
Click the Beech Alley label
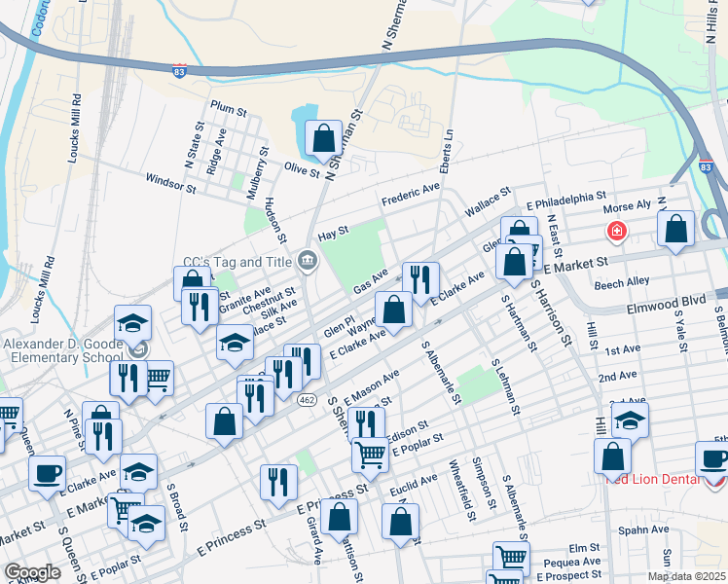622,282
